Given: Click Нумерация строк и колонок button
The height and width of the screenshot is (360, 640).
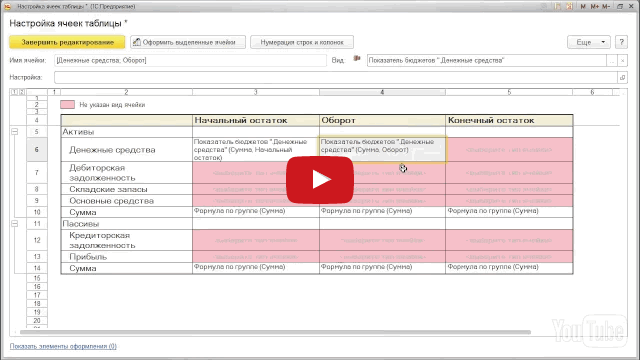Looking at the screenshot, I should tap(302, 42).
